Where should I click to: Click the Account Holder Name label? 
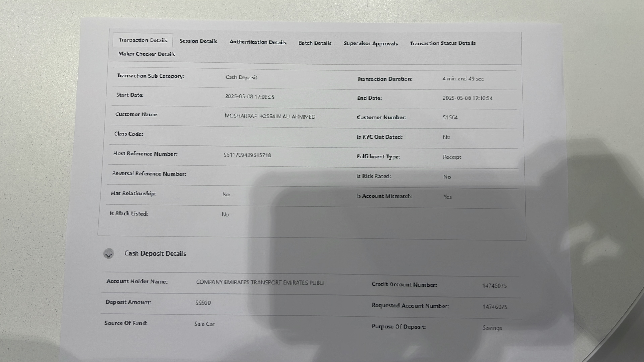click(x=137, y=281)
